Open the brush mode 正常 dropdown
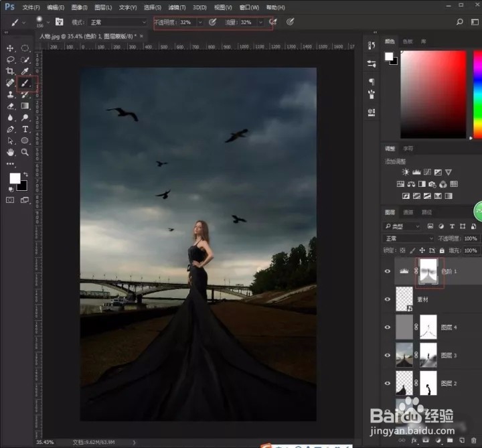Screen dimensions: 482x448 (x=118, y=23)
